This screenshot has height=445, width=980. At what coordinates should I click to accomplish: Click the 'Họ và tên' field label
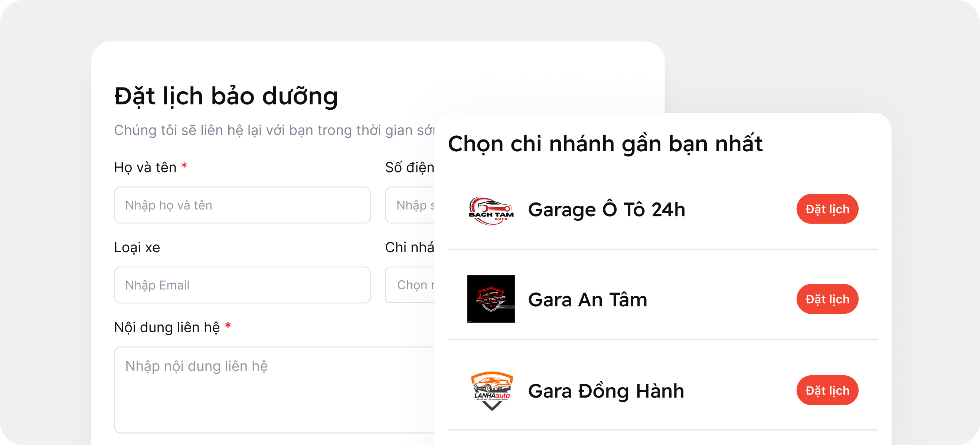tap(145, 168)
